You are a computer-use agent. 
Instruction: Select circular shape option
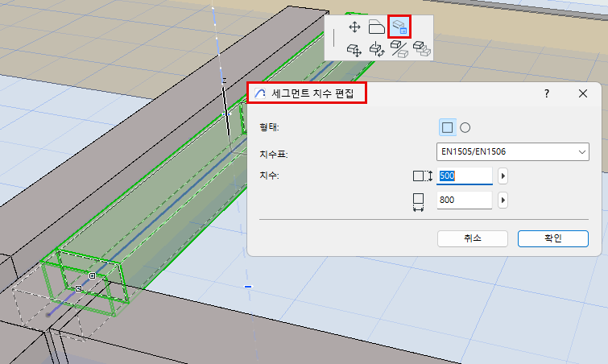[465, 127]
